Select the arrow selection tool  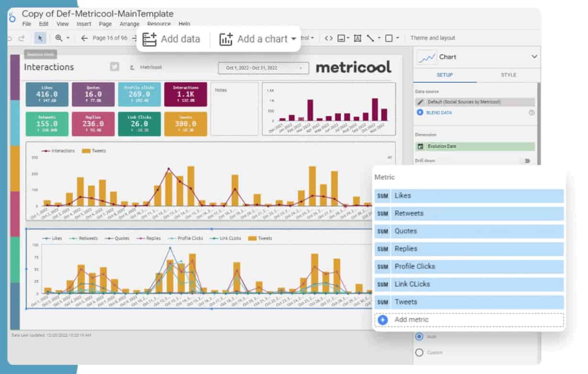pos(40,38)
